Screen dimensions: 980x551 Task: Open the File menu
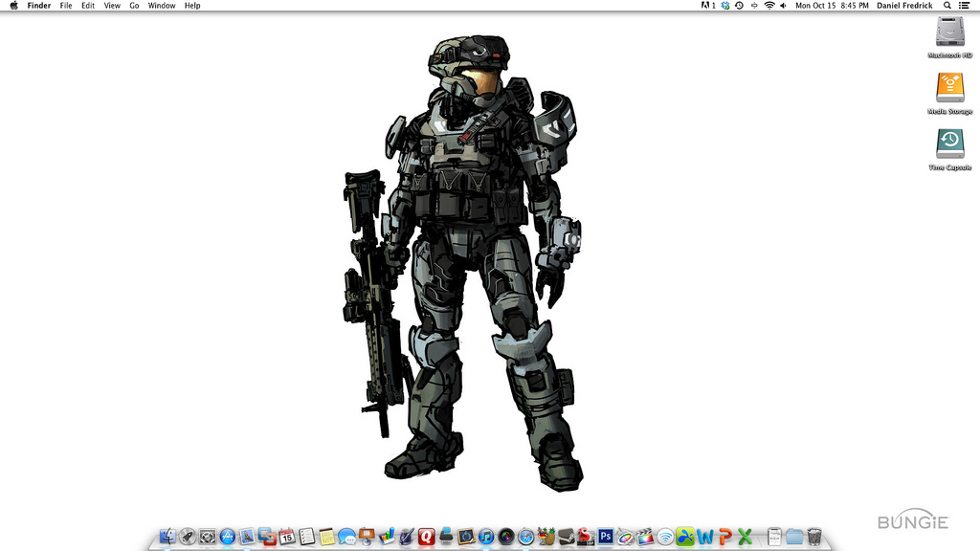[x=66, y=6]
